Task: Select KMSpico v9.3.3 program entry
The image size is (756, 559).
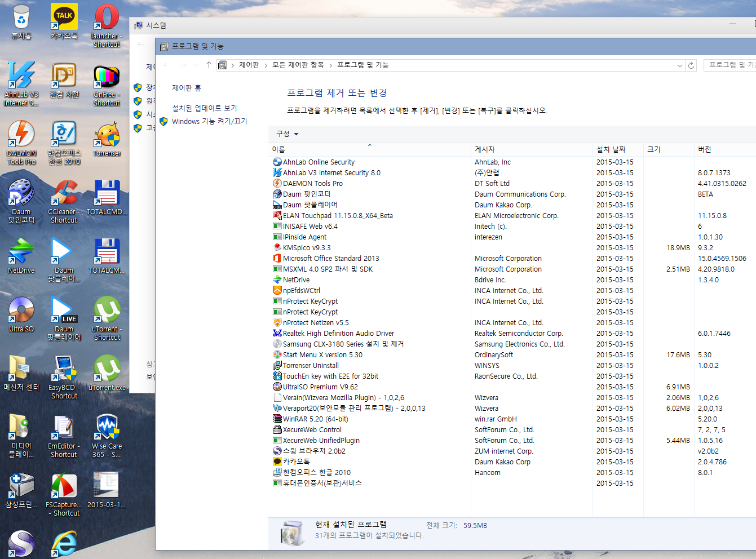Action: coord(302,248)
